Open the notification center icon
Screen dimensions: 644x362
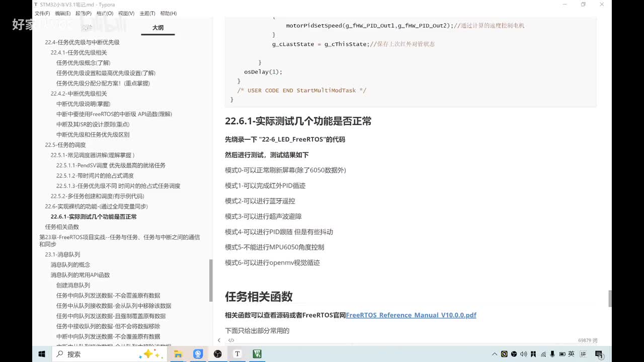pyautogui.click(x=599, y=354)
